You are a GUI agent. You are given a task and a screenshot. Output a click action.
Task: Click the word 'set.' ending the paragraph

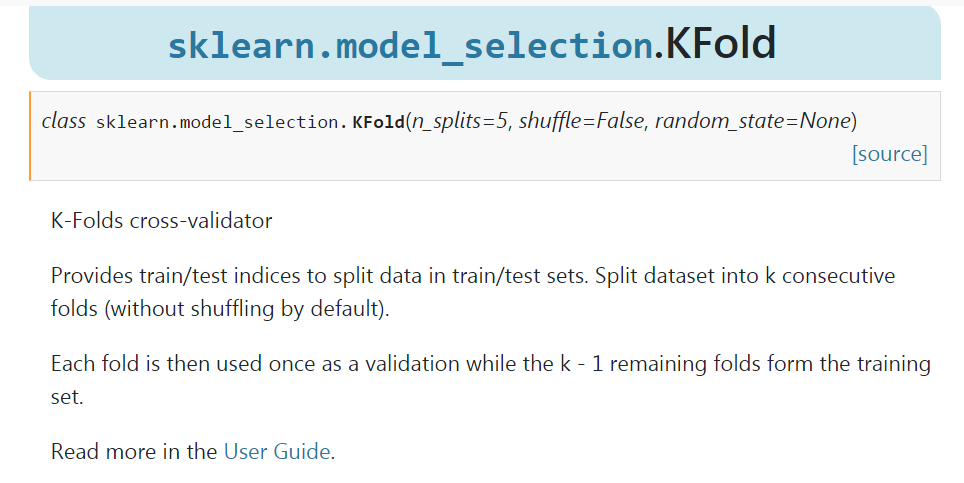67,397
